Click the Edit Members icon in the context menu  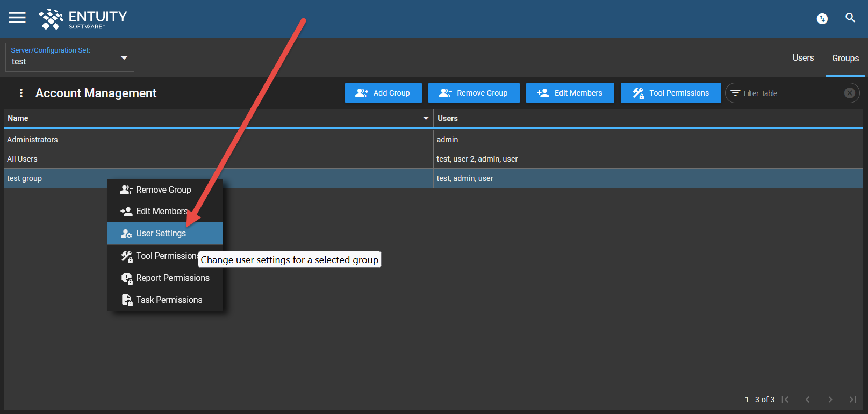[x=126, y=212]
